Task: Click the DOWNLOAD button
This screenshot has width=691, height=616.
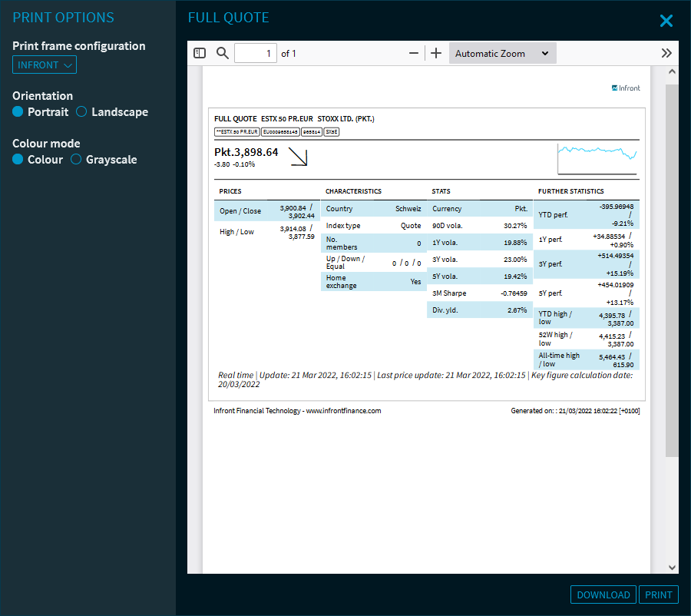Action: click(x=603, y=594)
